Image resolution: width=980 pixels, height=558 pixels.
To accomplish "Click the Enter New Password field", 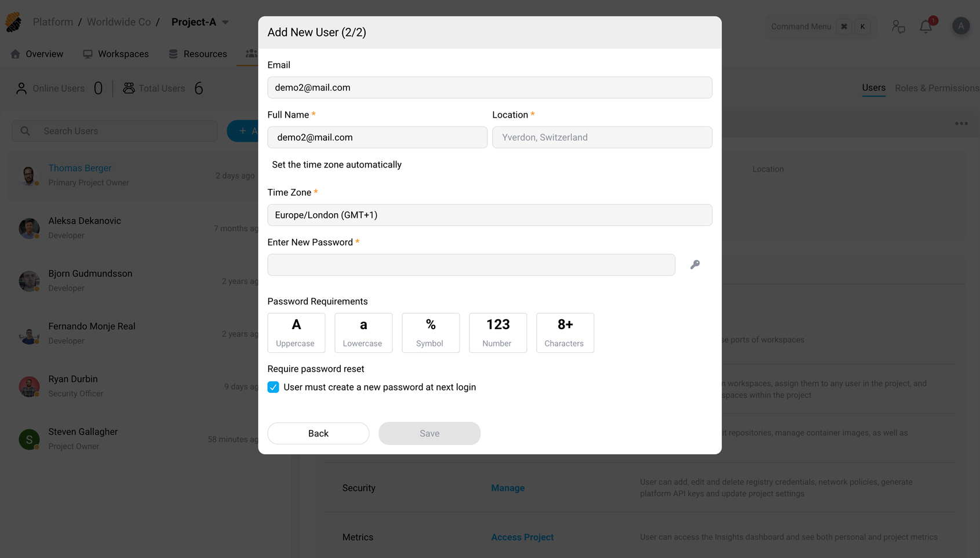I will (x=471, y=265).
